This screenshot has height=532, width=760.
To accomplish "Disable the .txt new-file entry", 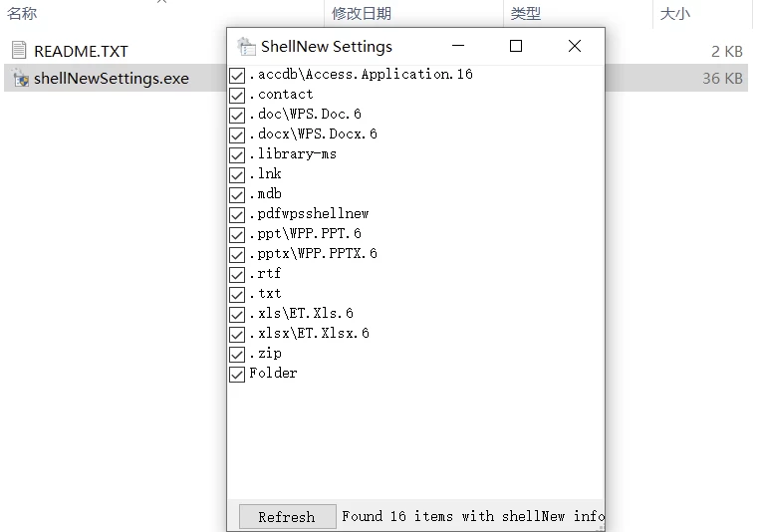I will (237, 295).
